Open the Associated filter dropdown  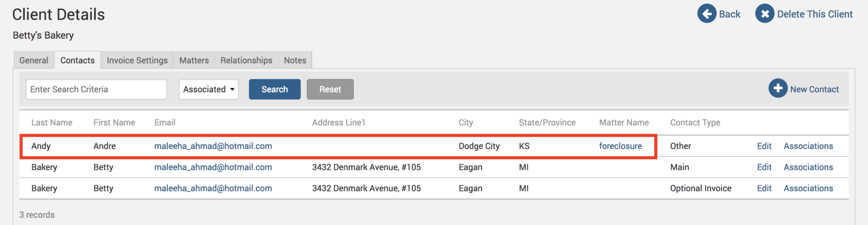click(x=209, y=89)
